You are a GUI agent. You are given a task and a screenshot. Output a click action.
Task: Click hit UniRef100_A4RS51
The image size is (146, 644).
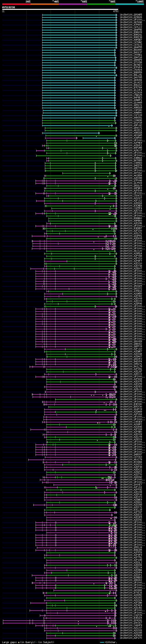tap(131, 118)
